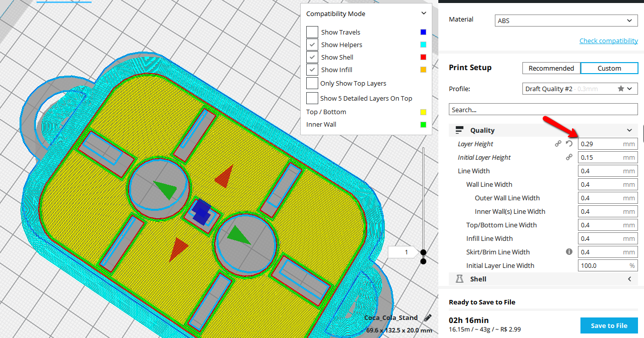Image resolution: width=644 pixels, height=338 pixels.
Task: Collapse the Quality section chevron
Action: pyautogui.click(x=629, y=130)
